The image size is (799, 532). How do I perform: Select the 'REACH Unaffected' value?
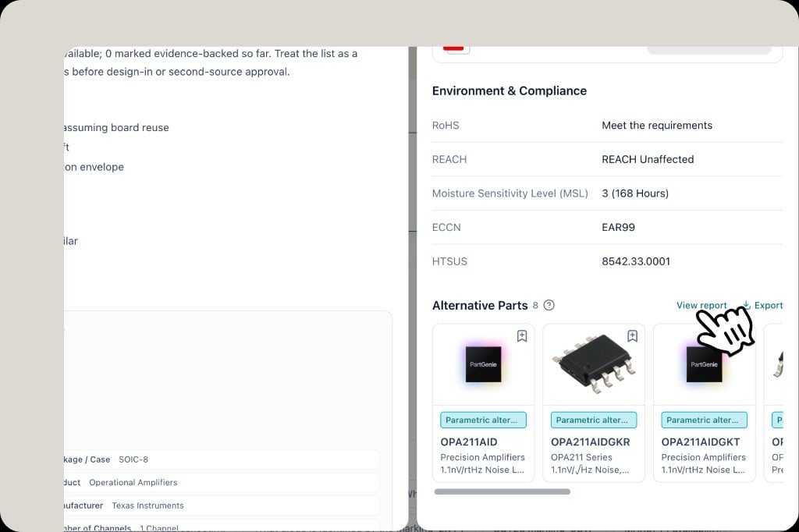pos(648,159)
